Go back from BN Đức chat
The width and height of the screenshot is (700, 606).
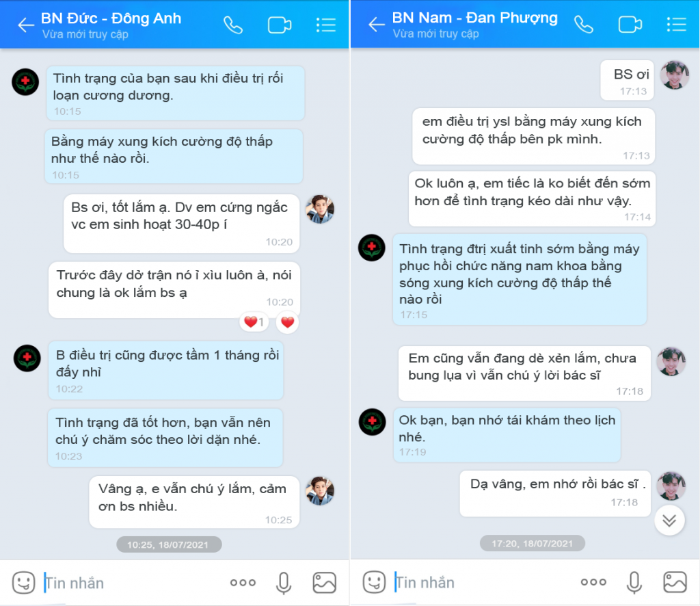(26, 25)
